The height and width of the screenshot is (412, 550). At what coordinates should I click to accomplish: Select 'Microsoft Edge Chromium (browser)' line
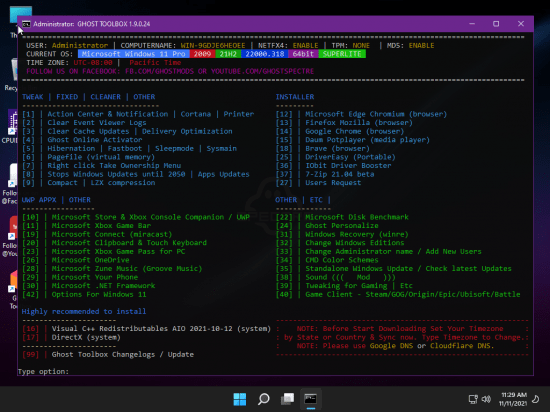coord(361,114)
